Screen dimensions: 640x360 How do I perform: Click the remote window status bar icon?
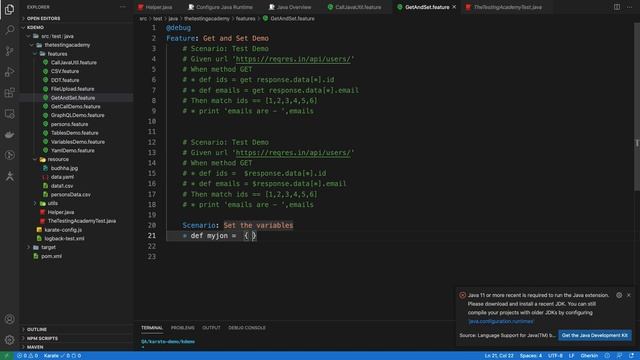pyautogui.click(x=6, y=356)
